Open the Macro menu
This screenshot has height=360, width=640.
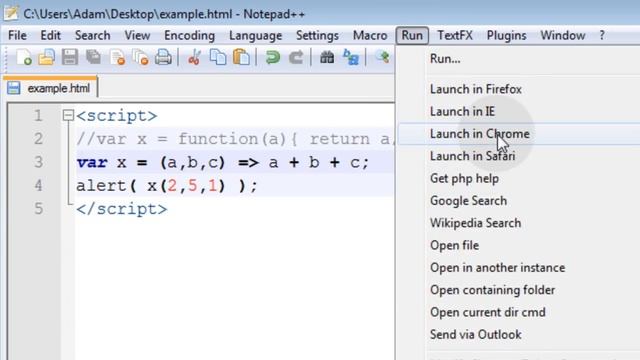click(370, 36)
